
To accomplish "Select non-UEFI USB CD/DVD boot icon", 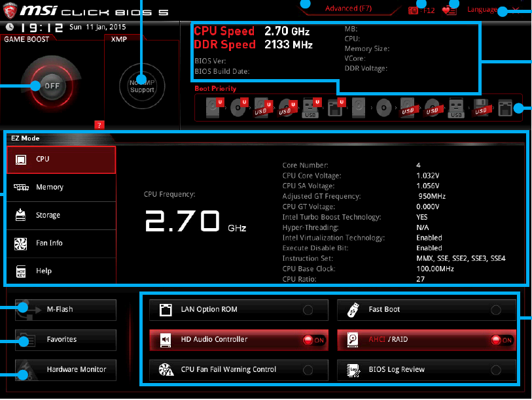I will click(433, 108).
